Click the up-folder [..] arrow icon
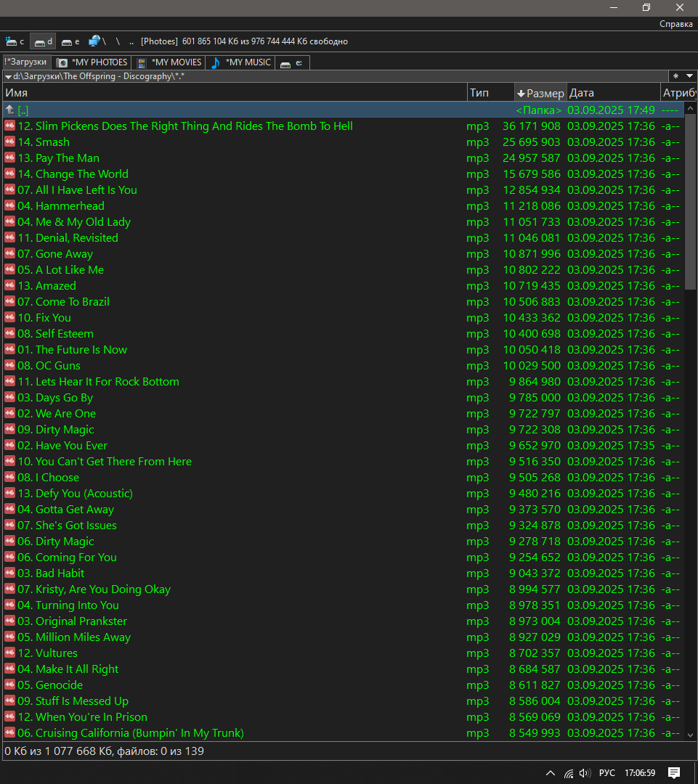This screenshot has height=784, width=698. click(9, 110)
